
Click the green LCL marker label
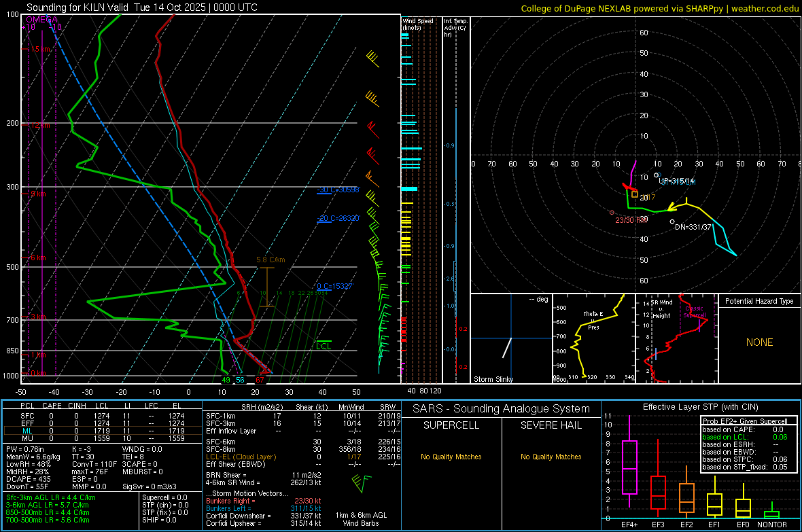pyautogui.click(x=324, y=347)
